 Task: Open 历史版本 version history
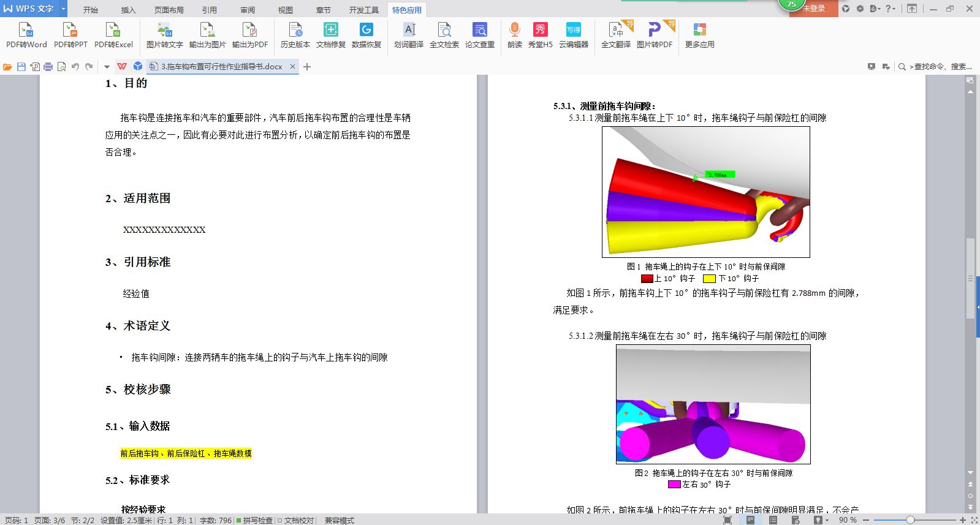click(295, 35)
